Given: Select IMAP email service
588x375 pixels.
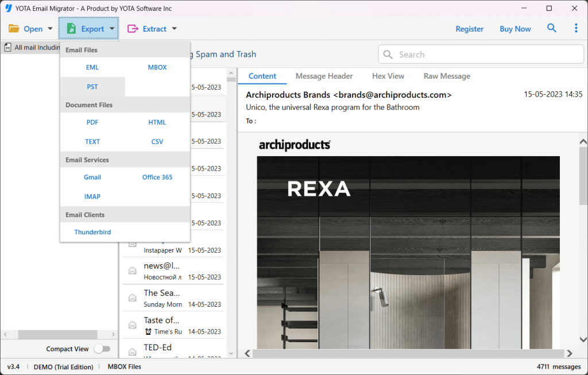Looking at the screenshot, I should pyautogui.click(x=92, y=196).
